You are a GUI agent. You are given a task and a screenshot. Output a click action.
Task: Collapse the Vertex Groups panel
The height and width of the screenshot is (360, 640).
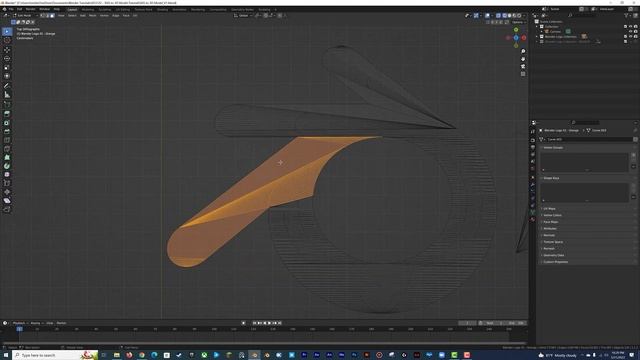tap(553, 147)
